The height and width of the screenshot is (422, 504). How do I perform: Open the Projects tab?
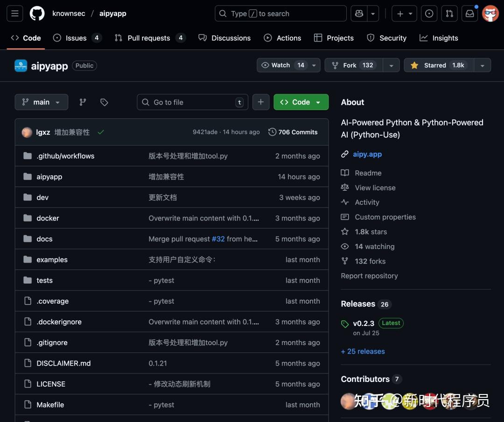click(334, 38)
